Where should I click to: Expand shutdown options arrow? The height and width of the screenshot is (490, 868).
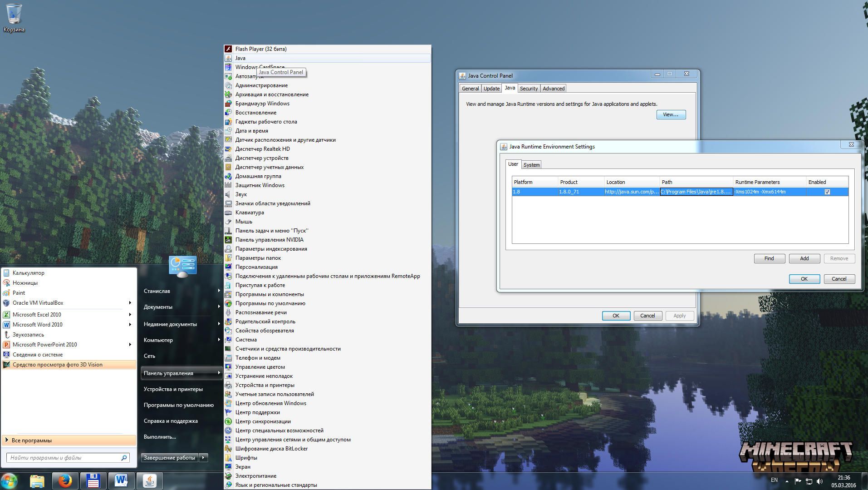click(204, 458)
